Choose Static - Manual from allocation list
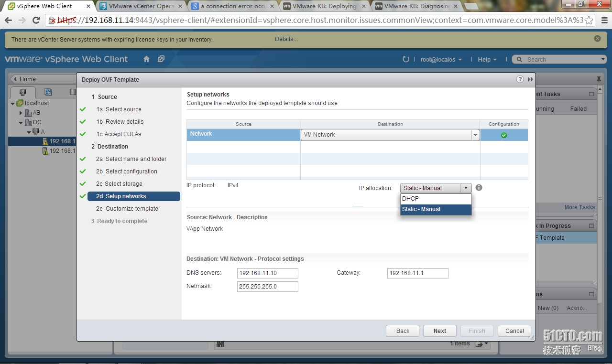Image resolution: width=612 pixels, height=364 pixels. coord(436,209)
